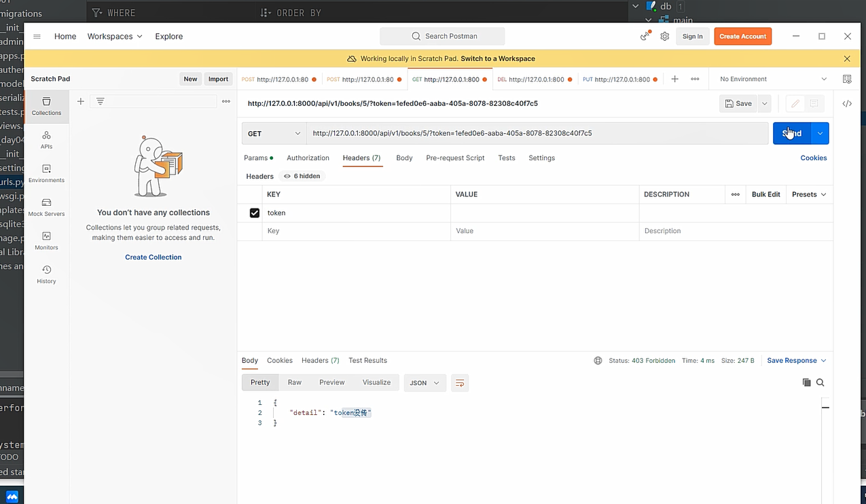866x504 pixels.
Task: Expand the No Environment dropdown
Action: [773, 79]
